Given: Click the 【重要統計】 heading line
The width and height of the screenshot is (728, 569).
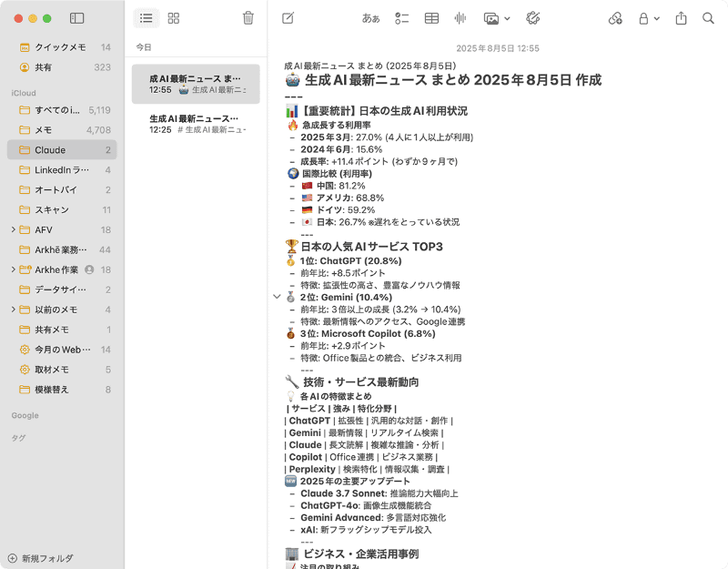Looking at the screenshot, I should point(376,111).
